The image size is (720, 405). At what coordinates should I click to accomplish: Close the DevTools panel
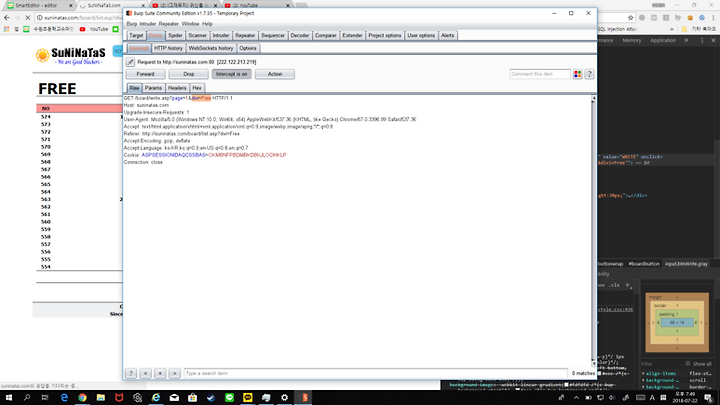tap(713, 40)
